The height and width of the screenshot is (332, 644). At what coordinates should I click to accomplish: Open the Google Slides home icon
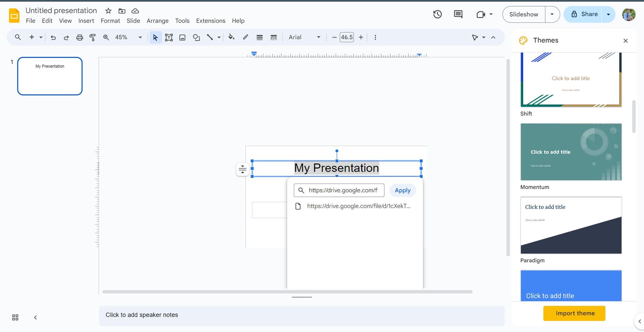[14, 16]
